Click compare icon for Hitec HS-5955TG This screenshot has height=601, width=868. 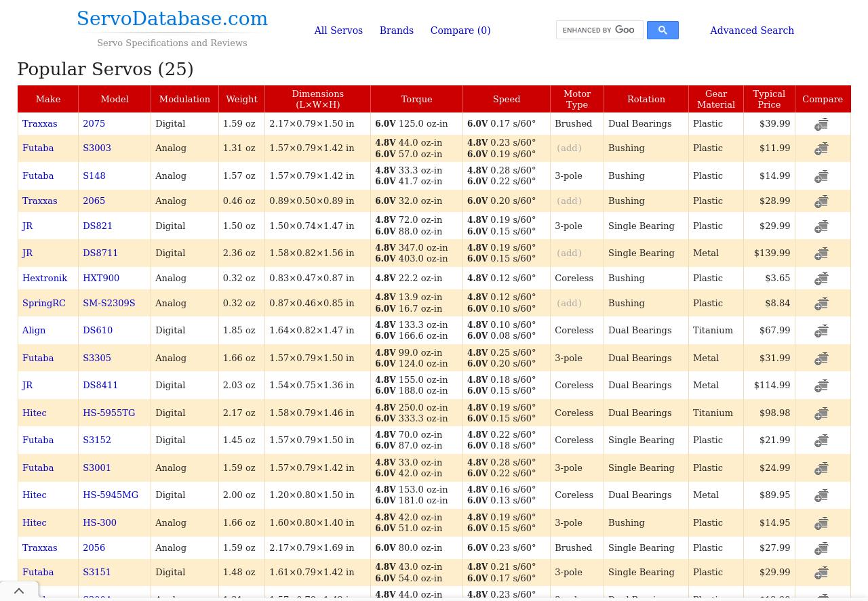tap(821, 413)
